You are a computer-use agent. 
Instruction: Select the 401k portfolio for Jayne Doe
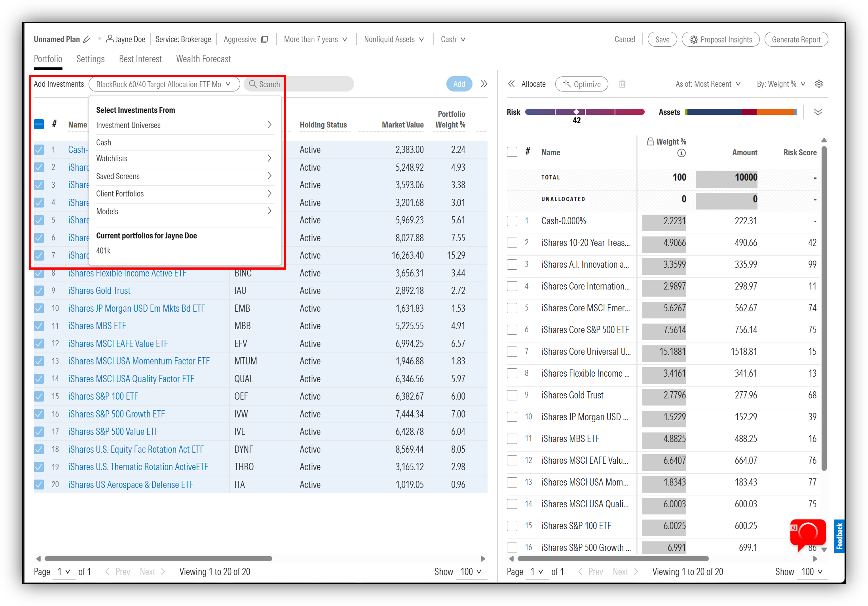pyautogui.click(x=103, y=251)
